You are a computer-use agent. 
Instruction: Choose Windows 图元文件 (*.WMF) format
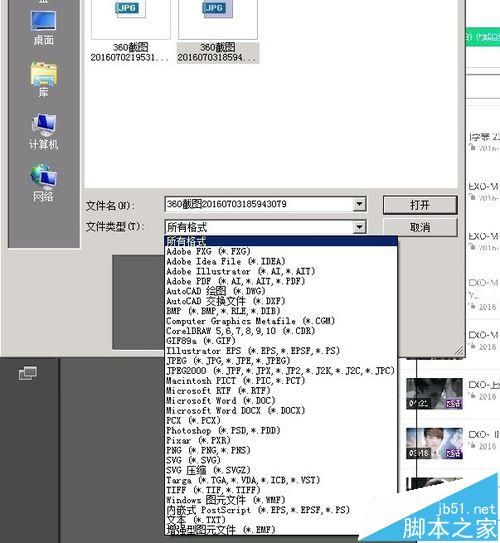[281, 500]
